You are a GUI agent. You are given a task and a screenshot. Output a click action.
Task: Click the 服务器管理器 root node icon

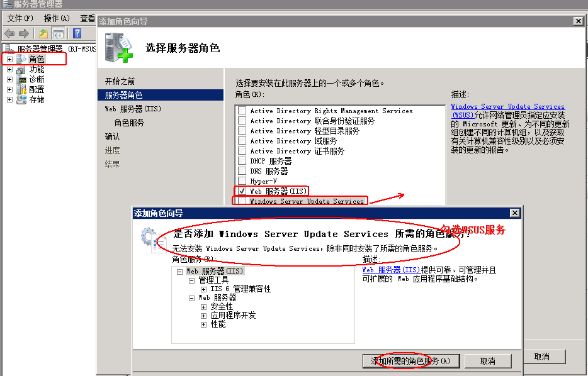point(9,48)
